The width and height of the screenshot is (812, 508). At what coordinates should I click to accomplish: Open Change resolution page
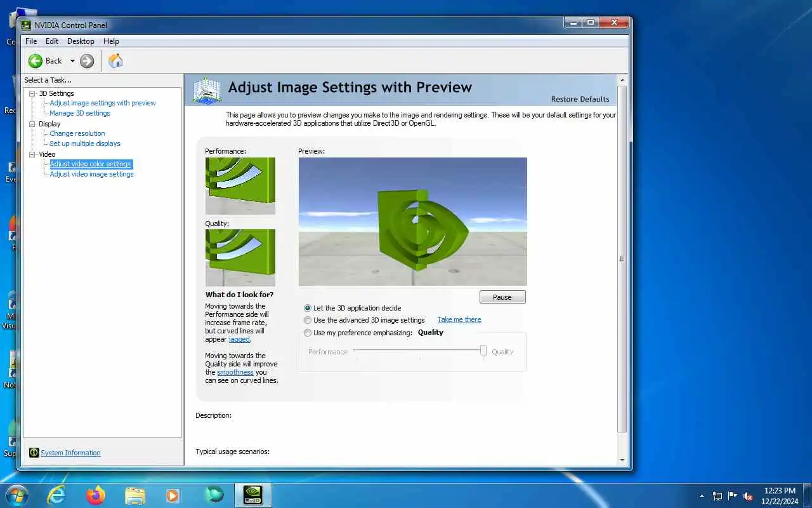coord(77,133)
